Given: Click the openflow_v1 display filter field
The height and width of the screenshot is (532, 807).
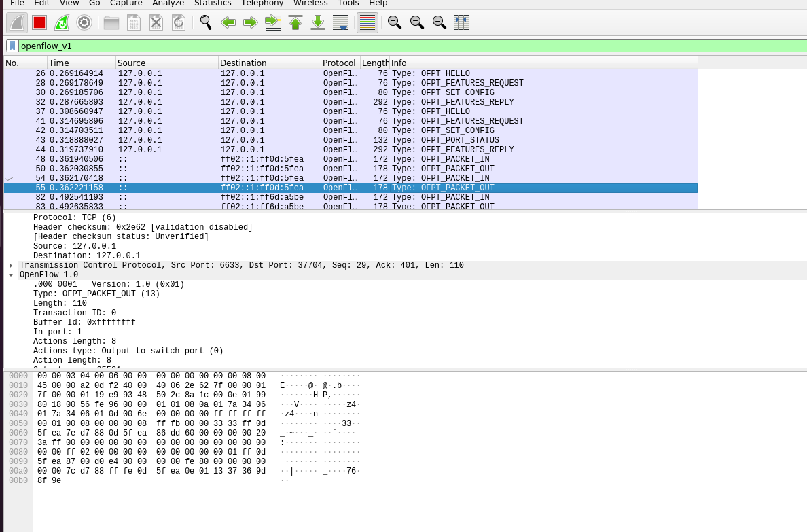Looking at the screenshot, I should pos(412,46).
